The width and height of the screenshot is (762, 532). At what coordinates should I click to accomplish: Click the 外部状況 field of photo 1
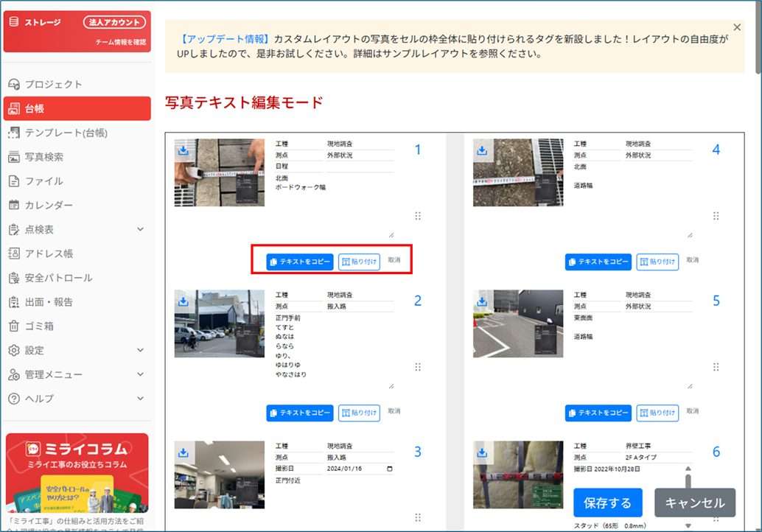pyautogui.click(x=360, y=155)
